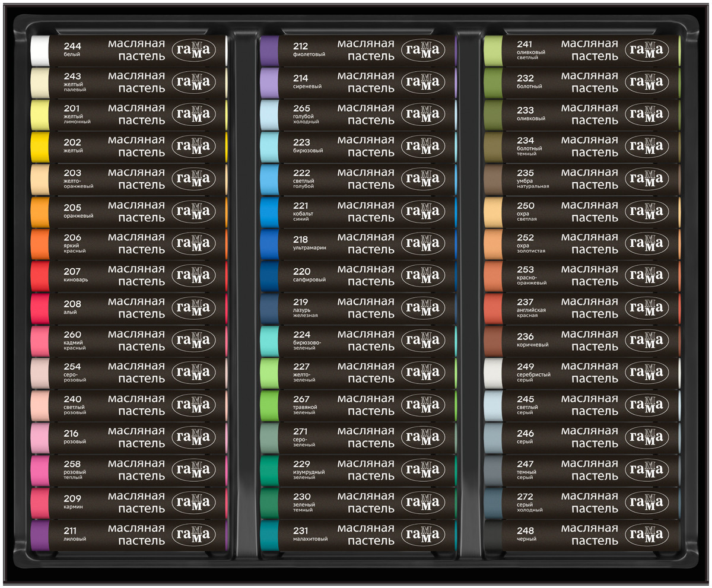Click the number label 207 киноварь
Screen dimensions: 712x588
coord(75,275)
